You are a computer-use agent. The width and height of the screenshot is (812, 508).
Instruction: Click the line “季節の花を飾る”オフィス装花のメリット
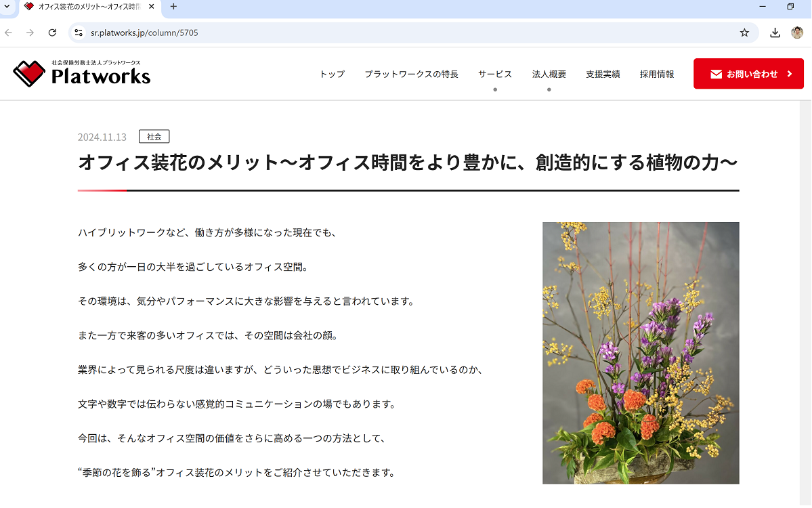coord(237,472)
